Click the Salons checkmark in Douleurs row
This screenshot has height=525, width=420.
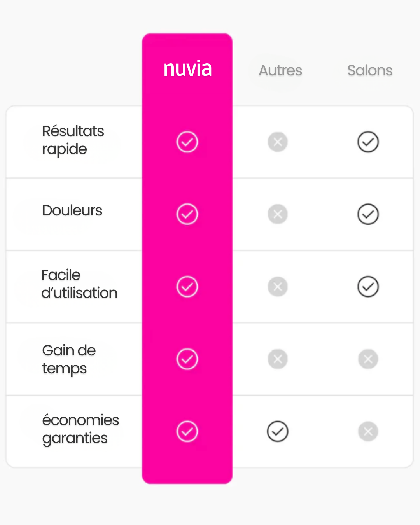[x=368, y=214]
